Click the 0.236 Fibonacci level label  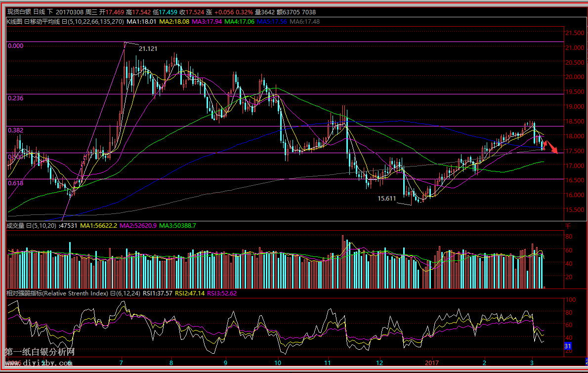coord(16,98)
